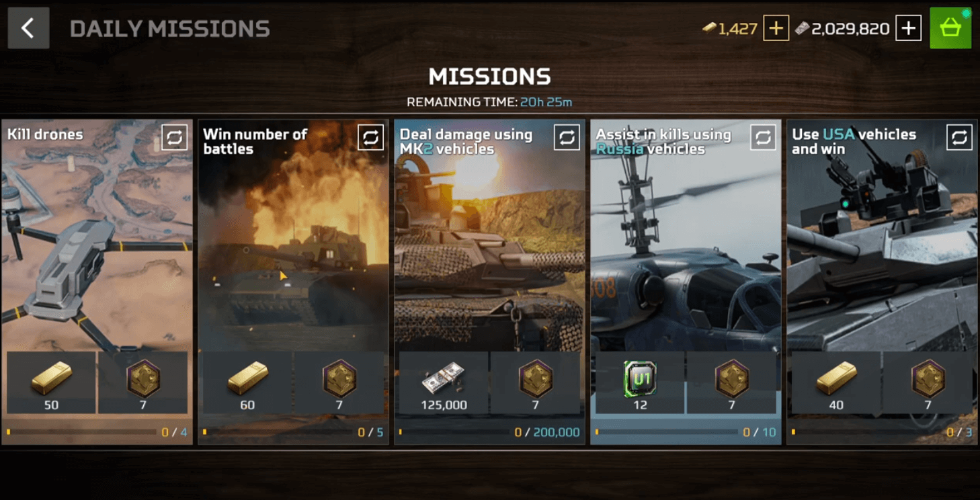Screen dimensions: 980x500
Task: Click the Kill drones progress bar
Action: coord(81,432)
